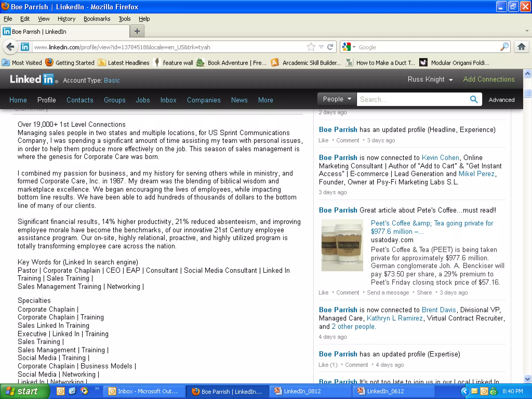
Task: Click Add Connections link
Action: (489, 79)
